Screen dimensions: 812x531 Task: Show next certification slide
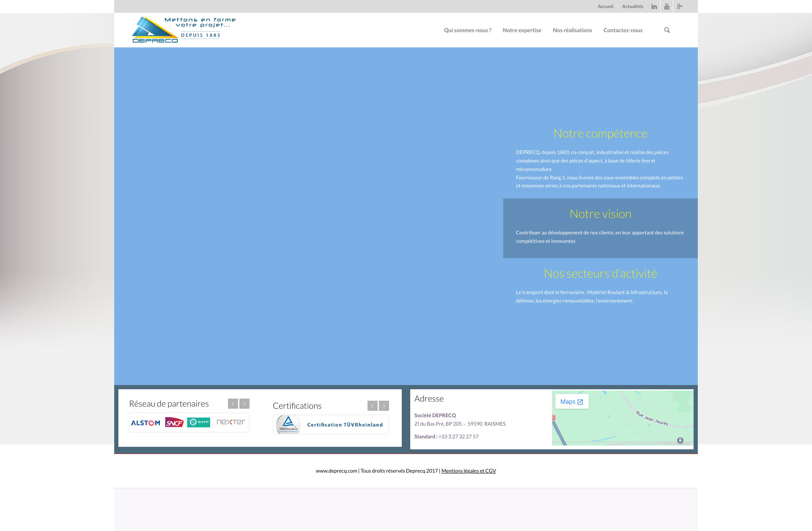[384, 406]
